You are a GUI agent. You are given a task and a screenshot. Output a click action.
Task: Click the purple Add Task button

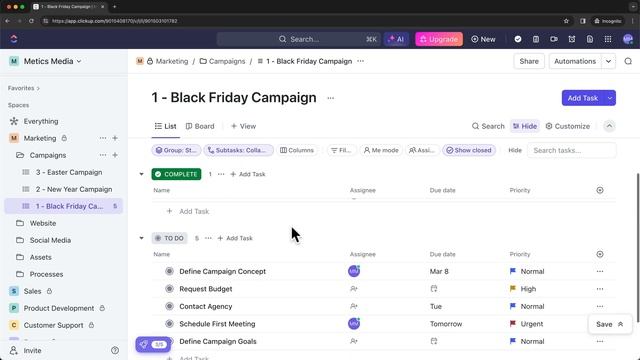point(583,98)
